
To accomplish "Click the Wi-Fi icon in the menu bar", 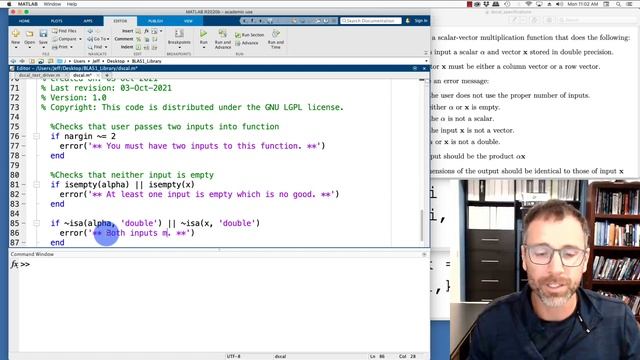I will 529,4.
